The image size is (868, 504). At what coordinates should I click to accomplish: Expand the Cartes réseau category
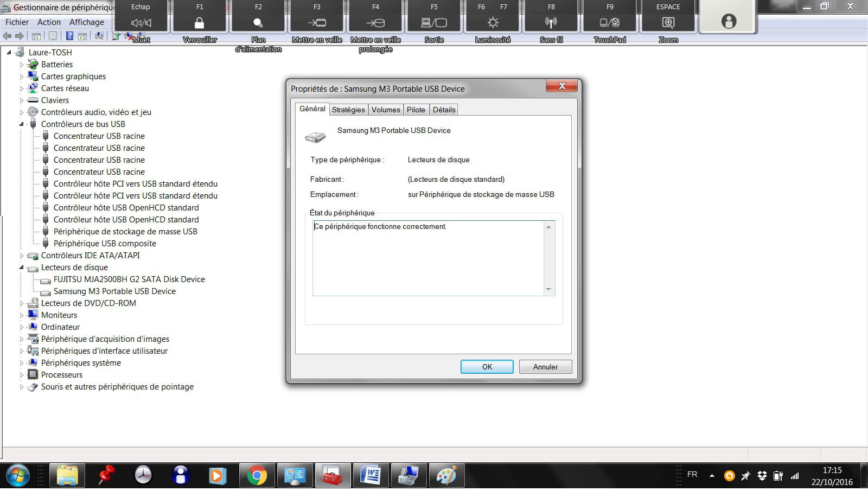22,88
